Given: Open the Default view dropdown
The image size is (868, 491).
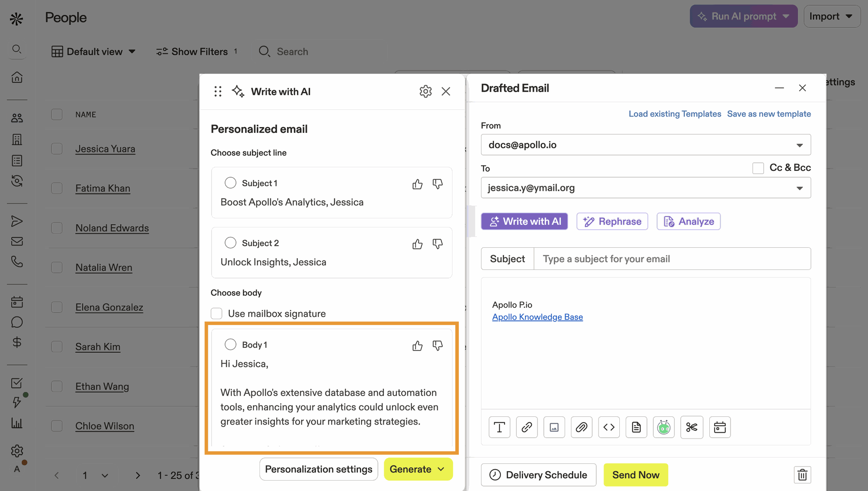Looking at the screenshot, I should pyautogui.click(x=94, y=52).
